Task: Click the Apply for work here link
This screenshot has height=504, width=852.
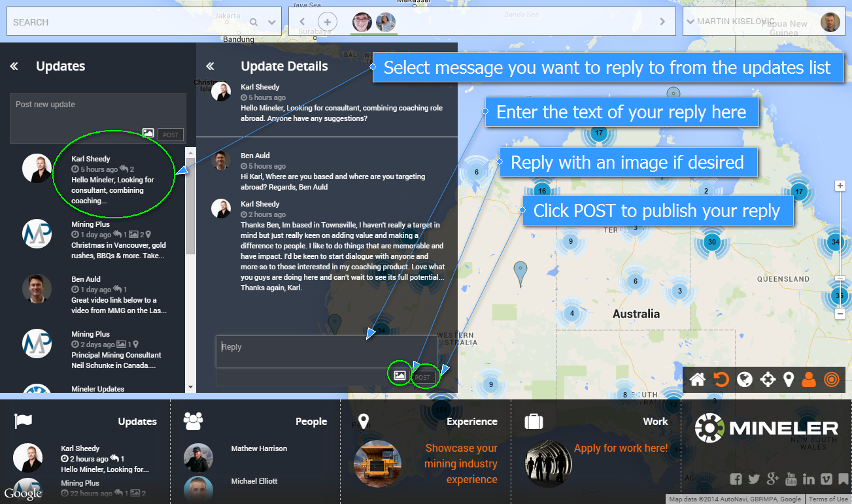Action: click(621, 448)
